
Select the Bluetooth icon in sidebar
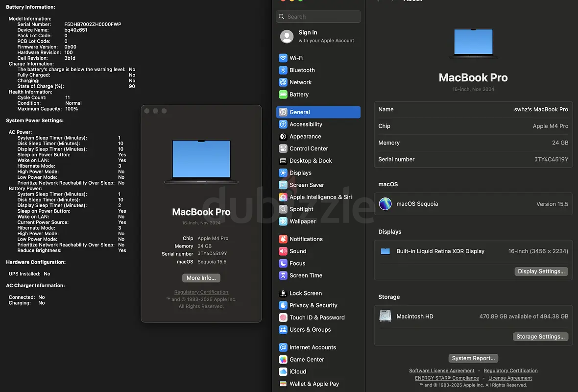(283, 70)
